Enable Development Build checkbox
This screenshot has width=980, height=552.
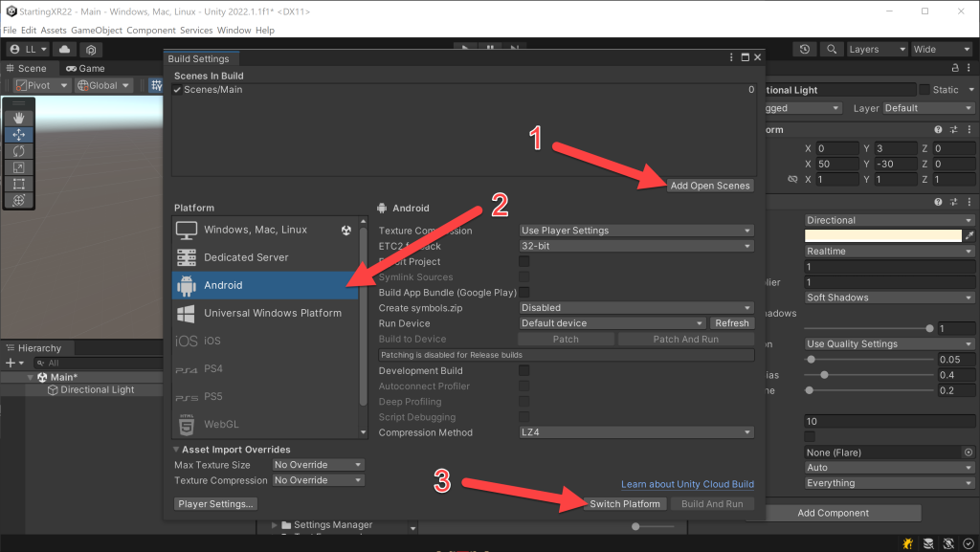pyautogui.click(x=523, y=370)
